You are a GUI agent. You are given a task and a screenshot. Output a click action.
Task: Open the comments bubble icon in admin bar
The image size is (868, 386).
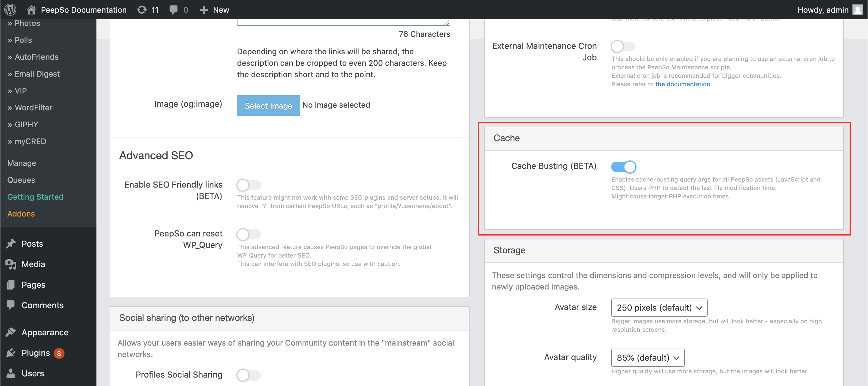pos(174,10)
